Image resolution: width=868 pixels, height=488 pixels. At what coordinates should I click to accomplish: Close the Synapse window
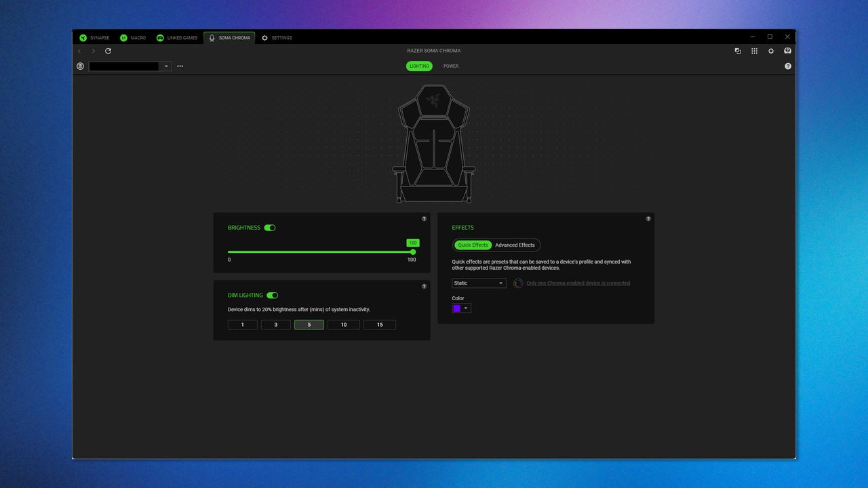click(x=787, y=37)
